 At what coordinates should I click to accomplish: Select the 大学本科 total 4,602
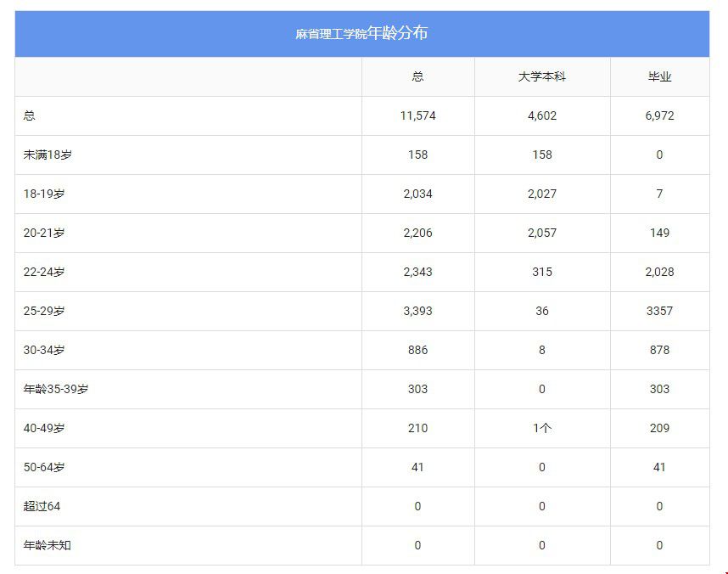click(542, 115)
